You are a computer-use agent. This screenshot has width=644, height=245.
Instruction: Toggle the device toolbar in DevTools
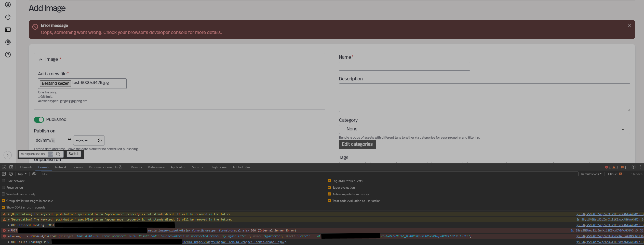coord(11,167)
